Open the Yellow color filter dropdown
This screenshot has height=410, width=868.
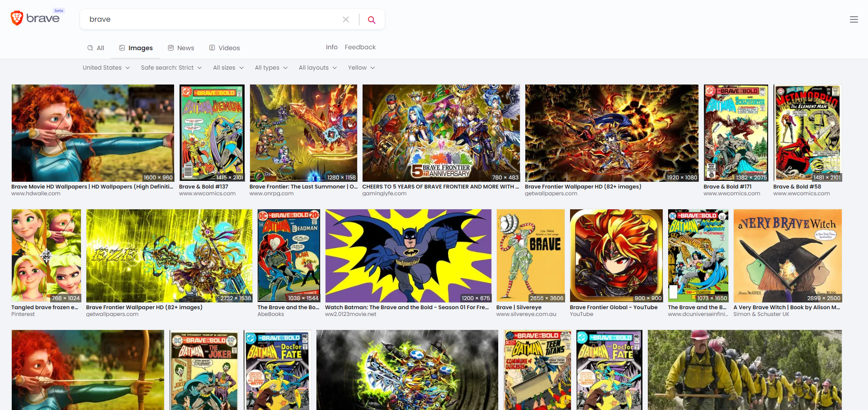[x=361, y=68]
